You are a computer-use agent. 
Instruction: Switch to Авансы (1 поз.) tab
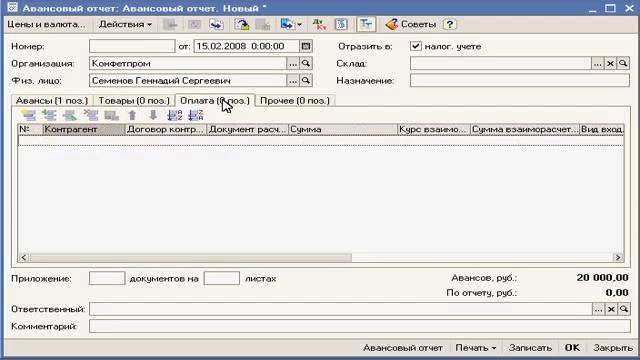[x=52, y=100]
